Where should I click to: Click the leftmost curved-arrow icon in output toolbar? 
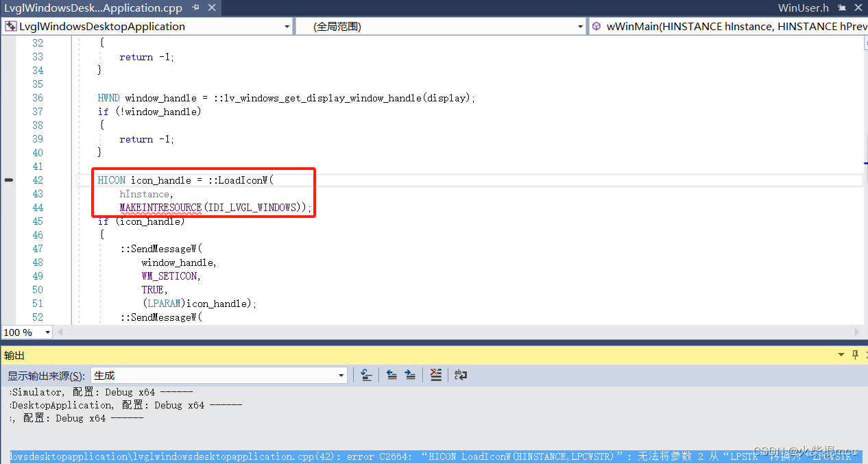click(365, 374)
